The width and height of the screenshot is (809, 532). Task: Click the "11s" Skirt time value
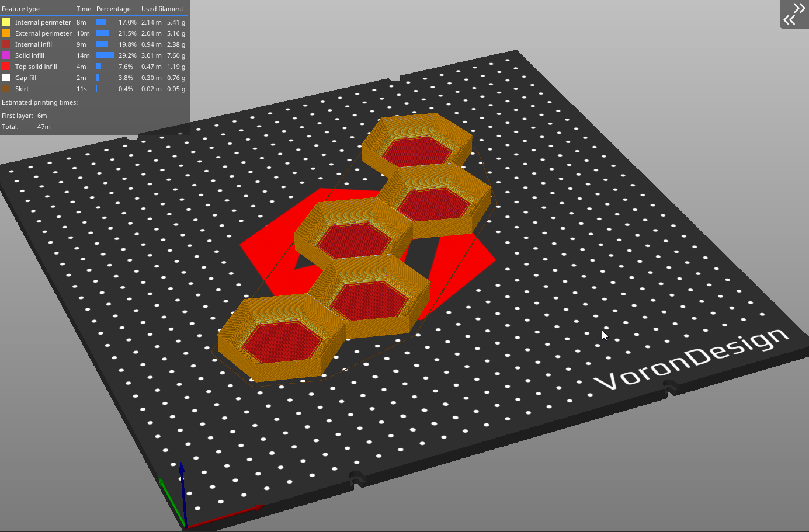[82, 89]
